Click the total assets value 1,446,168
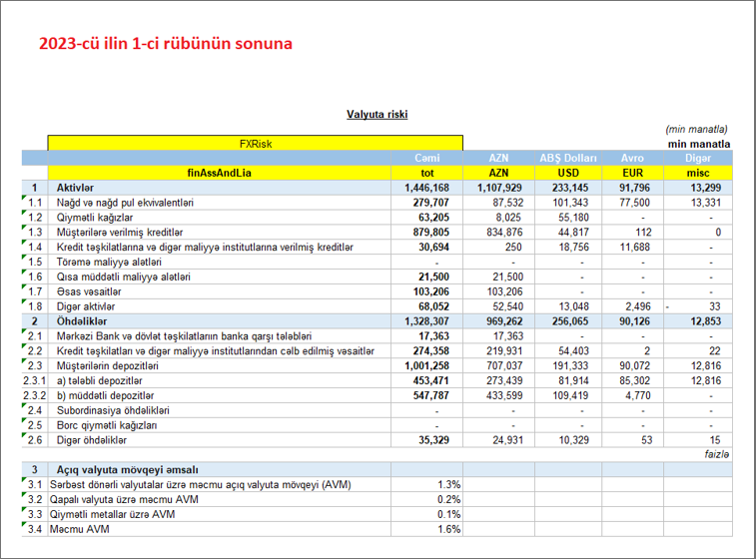Screen dimensions: 756x559 click(x=426, y=188)
